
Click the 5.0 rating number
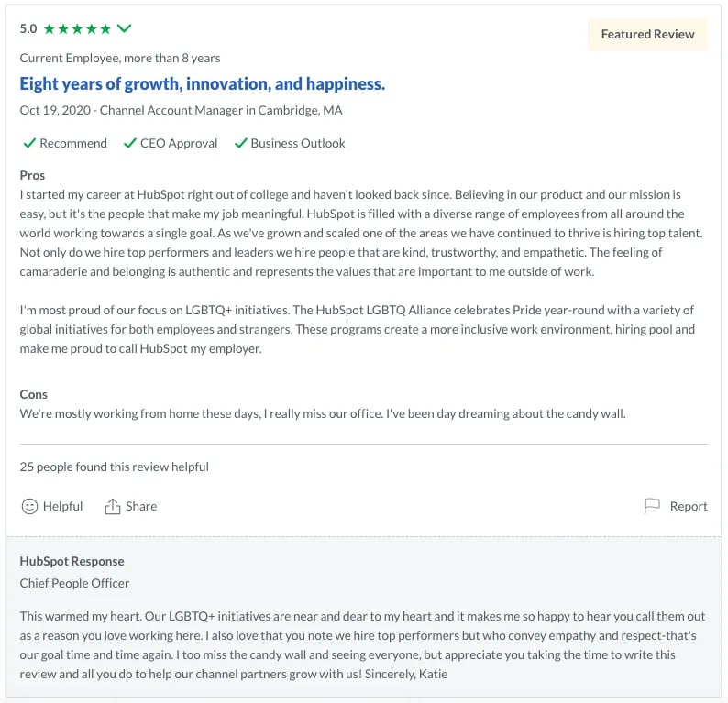pos(28,29)
